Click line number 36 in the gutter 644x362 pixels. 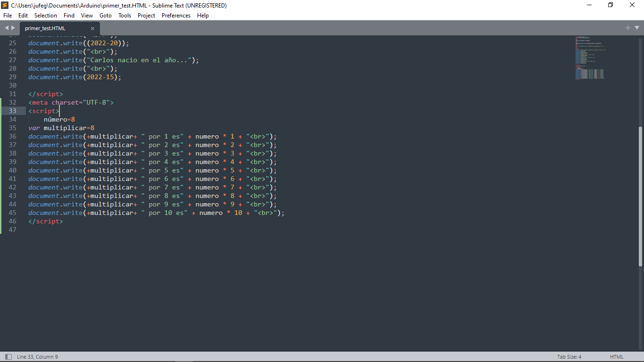coord(13,136)
